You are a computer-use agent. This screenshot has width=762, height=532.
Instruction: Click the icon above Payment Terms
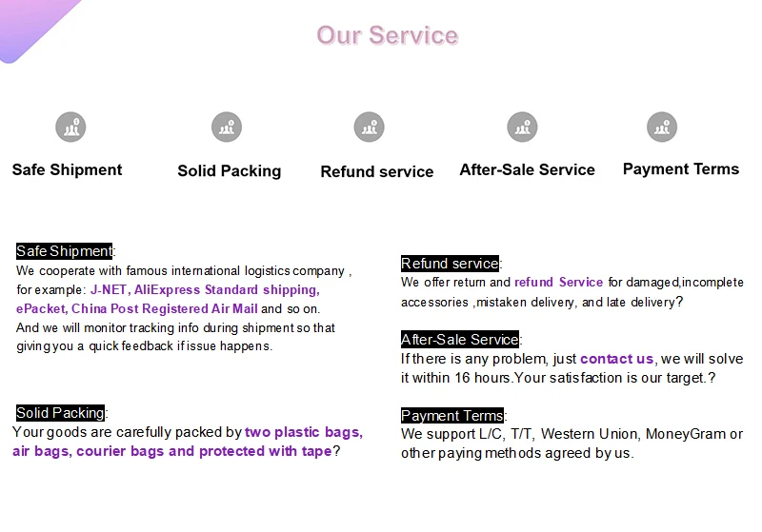coord(662,128)
